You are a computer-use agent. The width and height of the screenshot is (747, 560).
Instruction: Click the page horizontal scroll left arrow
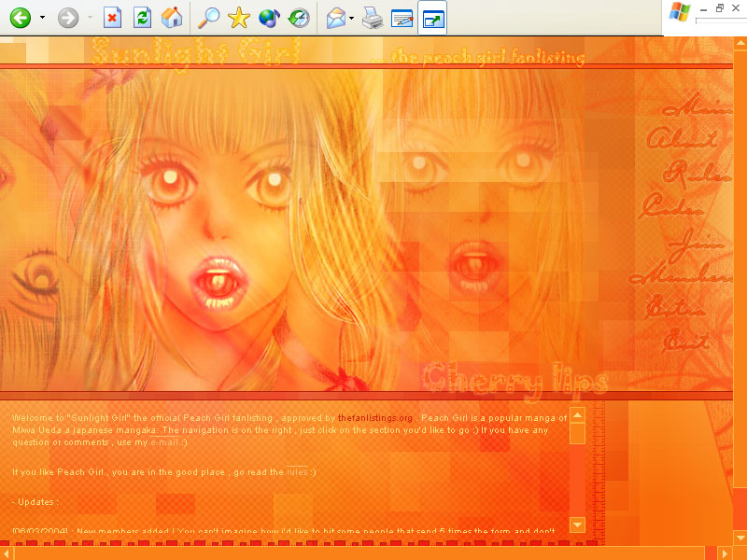pyautogui.click(x=7, y=553)
